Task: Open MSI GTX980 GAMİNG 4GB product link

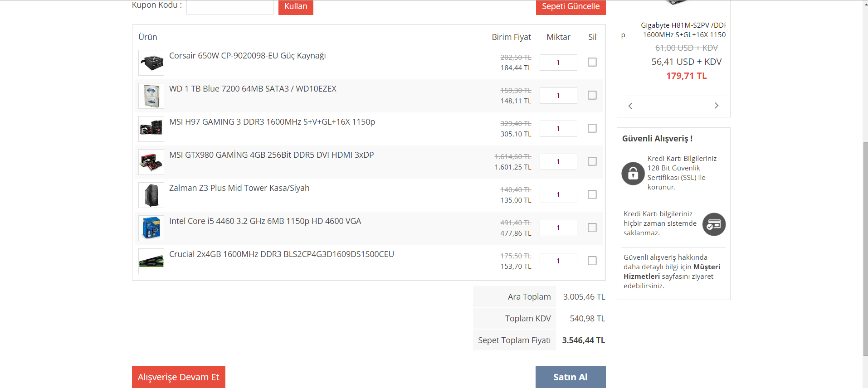Action: point(272,155)
